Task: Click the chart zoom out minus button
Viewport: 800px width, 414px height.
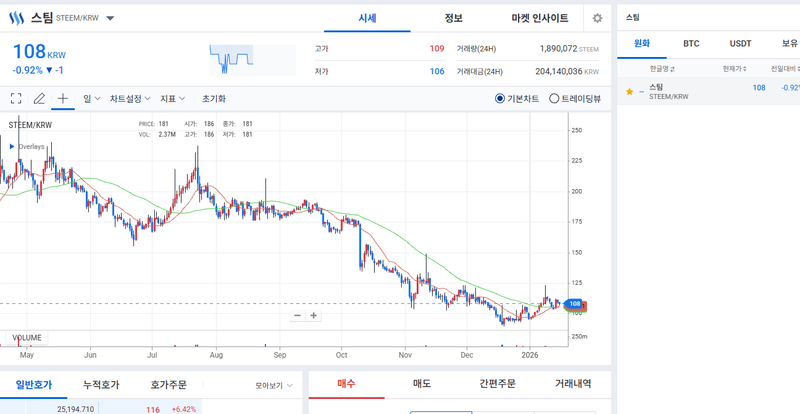Action: point(297,315)
